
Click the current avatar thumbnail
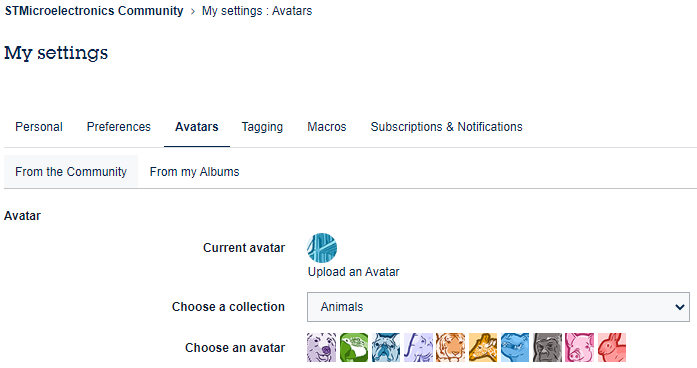(x=322, y=248)
